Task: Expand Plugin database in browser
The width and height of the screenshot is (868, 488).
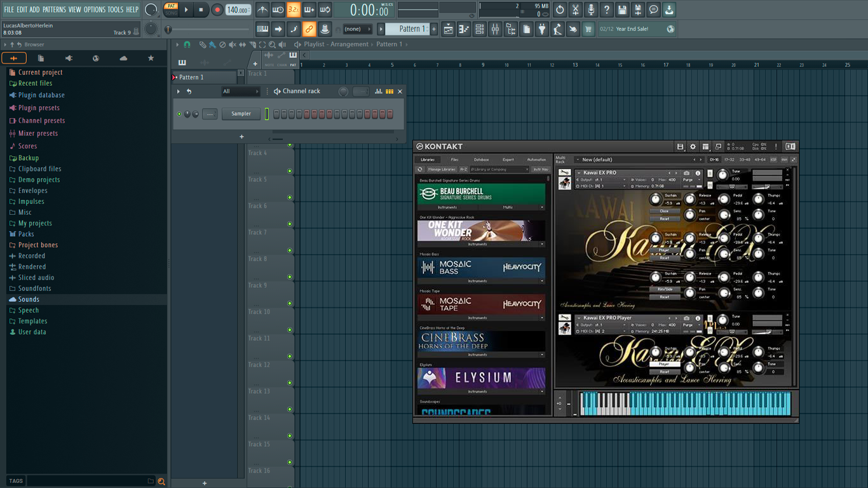Action: pyautogui.click(x=41, y=95)
